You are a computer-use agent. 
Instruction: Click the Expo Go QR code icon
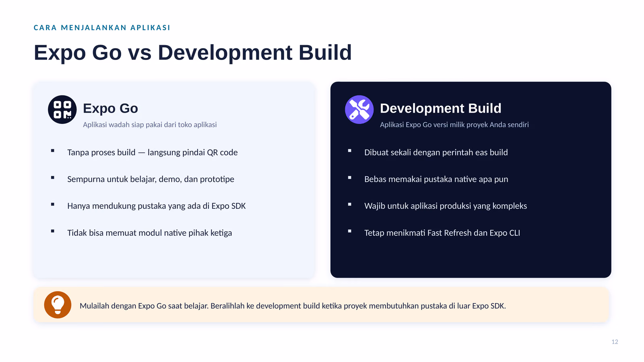[62, 109]
